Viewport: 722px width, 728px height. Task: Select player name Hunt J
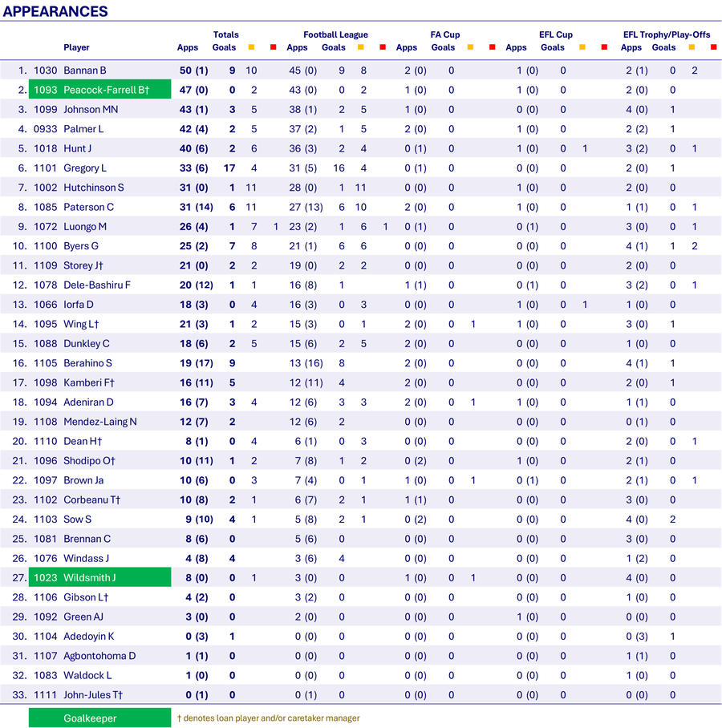78,148
